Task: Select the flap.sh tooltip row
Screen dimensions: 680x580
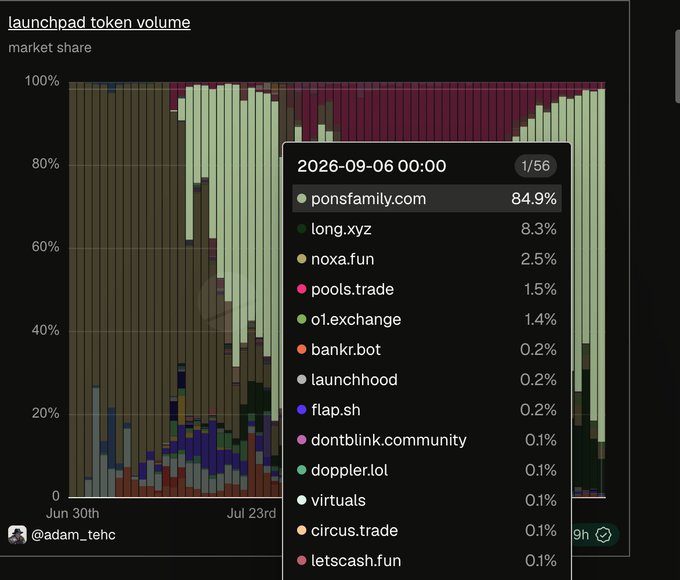Action: point(427,410)
